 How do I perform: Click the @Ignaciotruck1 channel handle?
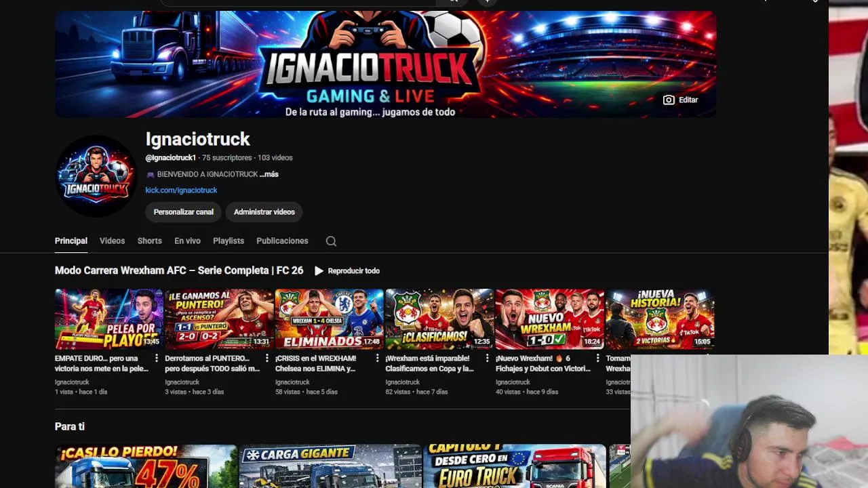pyautogui.click(x=170, y=158)
